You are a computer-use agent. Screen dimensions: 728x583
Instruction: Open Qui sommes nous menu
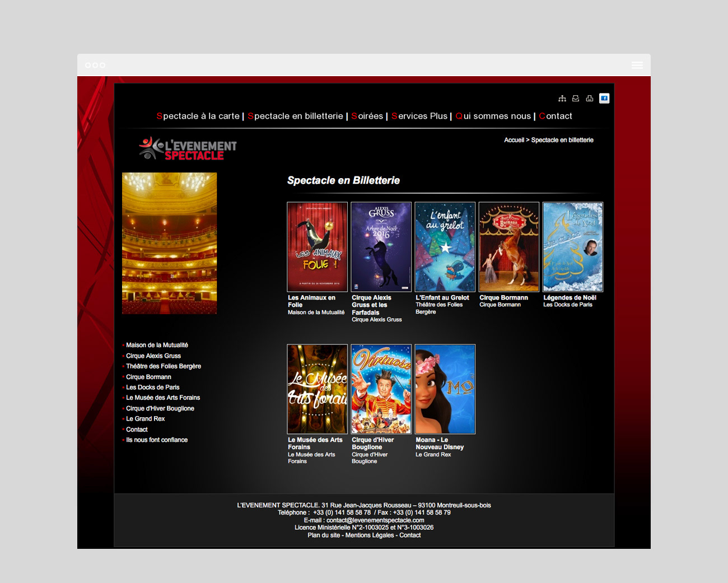click(493, 116)
